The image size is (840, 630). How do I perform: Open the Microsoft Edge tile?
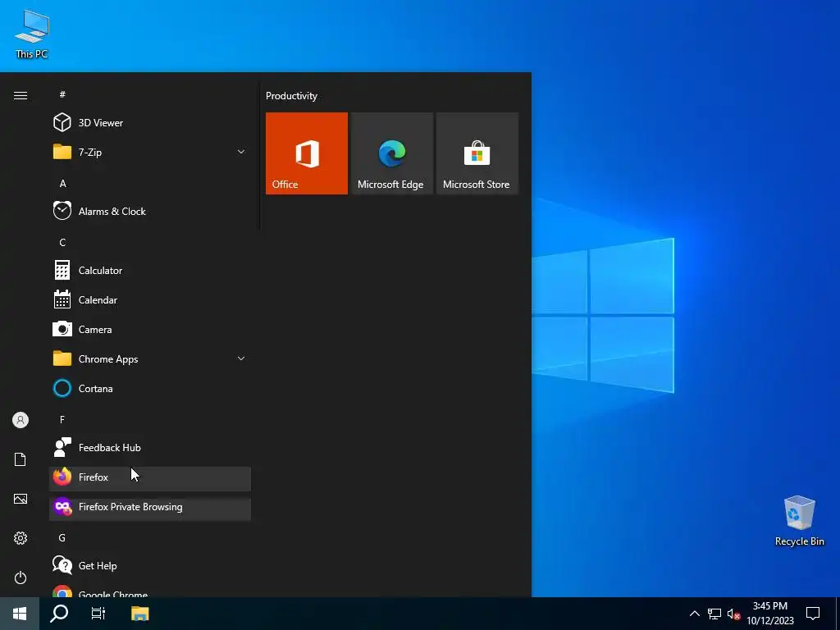[x=391, y=153]
